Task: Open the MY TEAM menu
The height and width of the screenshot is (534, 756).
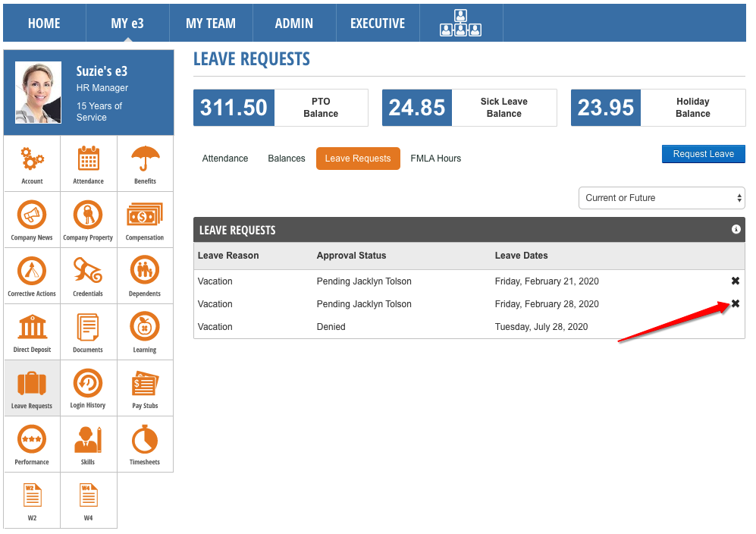Action: point(210,24)
